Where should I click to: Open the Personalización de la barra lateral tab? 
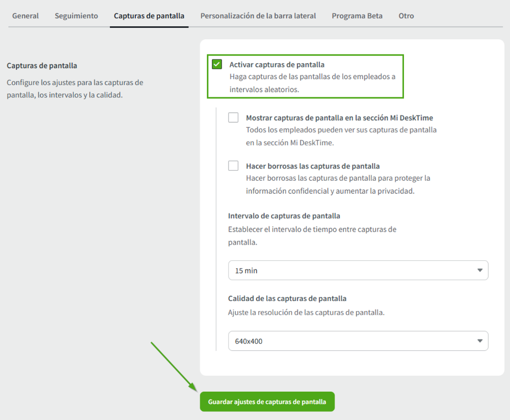tap(258, 15)
